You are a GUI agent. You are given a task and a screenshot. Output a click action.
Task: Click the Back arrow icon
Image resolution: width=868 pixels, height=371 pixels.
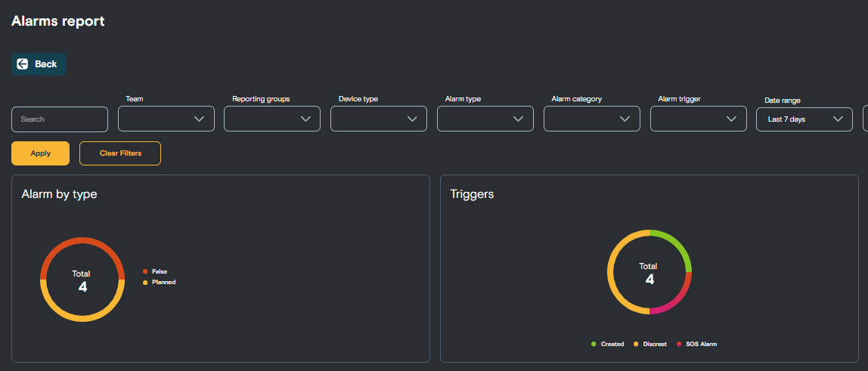(23, 64)
